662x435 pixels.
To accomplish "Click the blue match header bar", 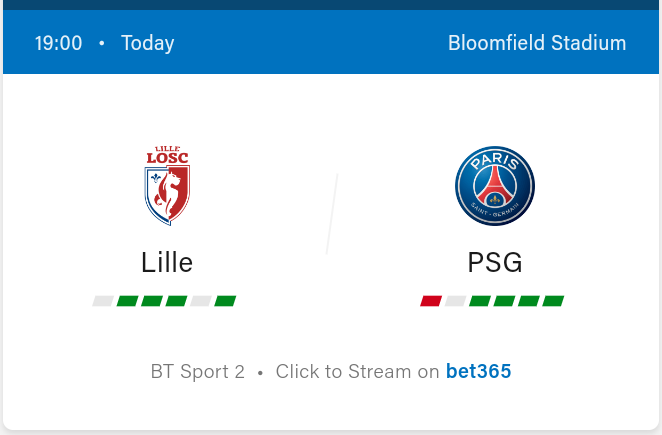I will click(331, 42).
